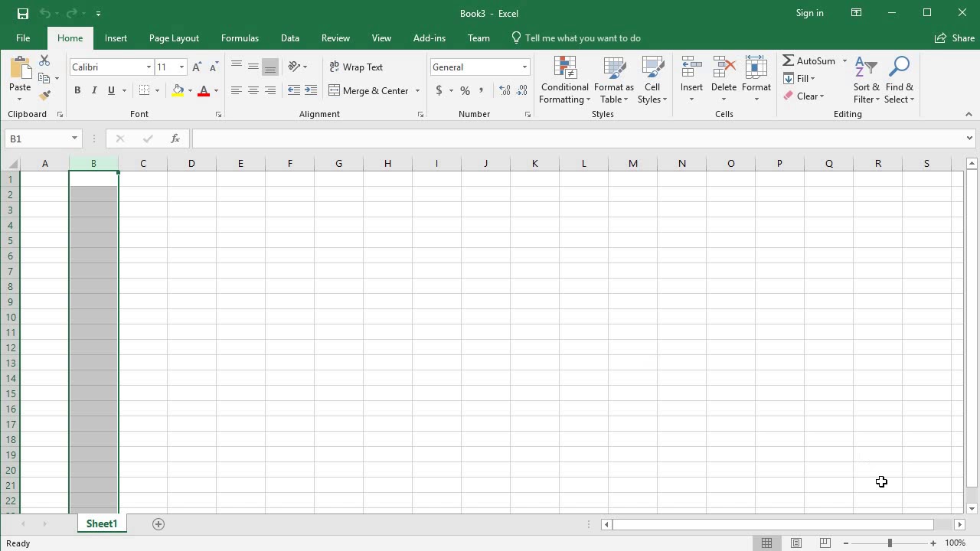The width and height of the screenshot is (980, 551).
Task: Add a new sheet with plus icon
Action: 158,524
